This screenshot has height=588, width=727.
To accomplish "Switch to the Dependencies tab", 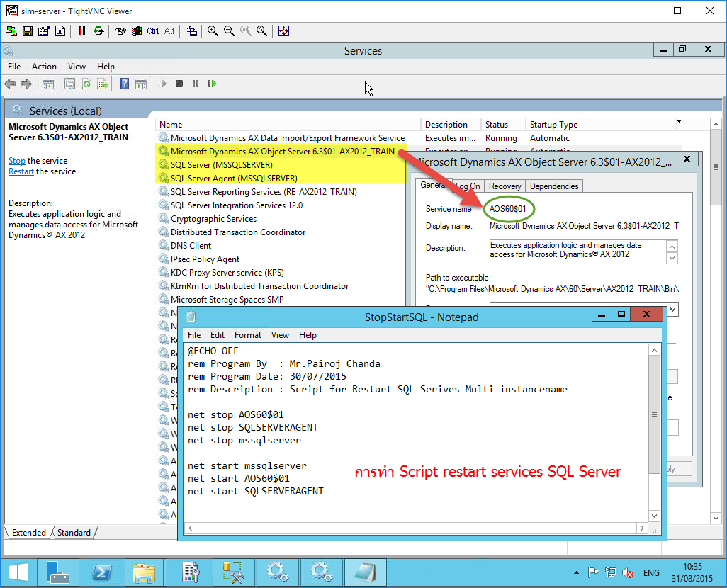I will point(554,186).
